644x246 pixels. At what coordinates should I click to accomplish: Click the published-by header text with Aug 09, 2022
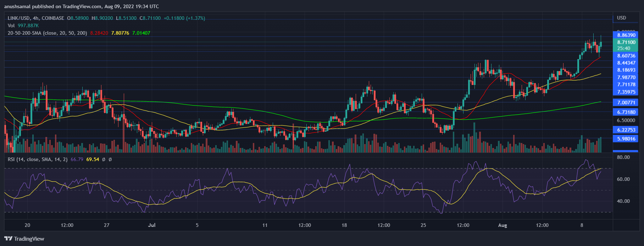pyautogui.click(x=82, y=6)
